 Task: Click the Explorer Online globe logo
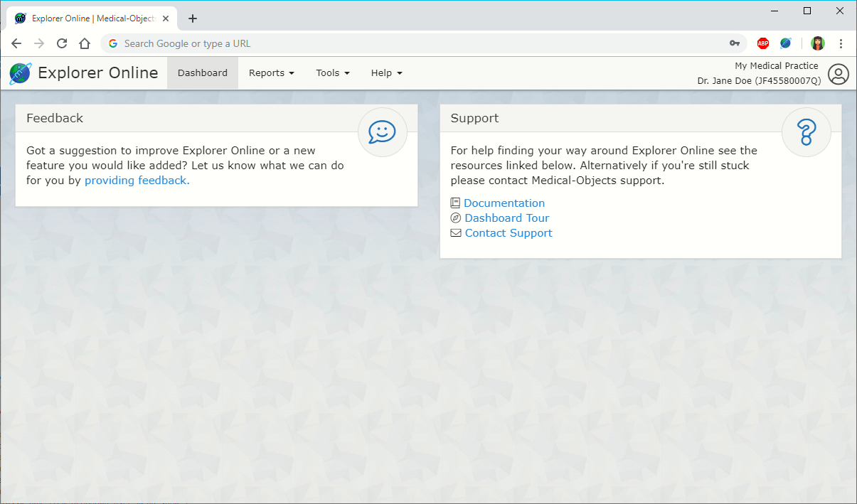tap(20, 73)
